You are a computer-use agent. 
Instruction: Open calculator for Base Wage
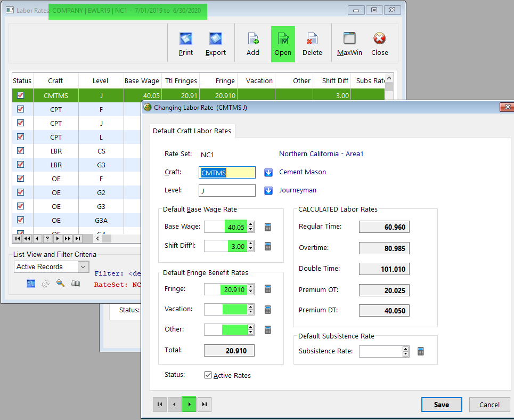click(268, 227)
